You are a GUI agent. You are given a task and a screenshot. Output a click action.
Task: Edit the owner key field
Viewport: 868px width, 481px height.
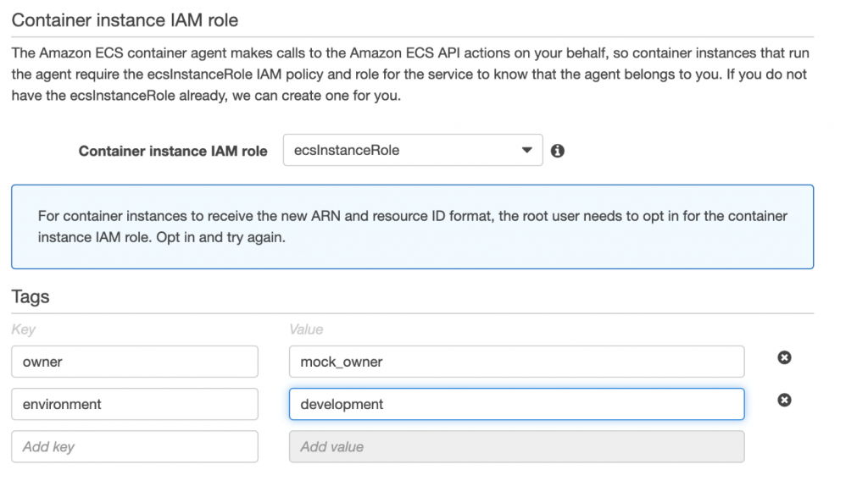135,362
